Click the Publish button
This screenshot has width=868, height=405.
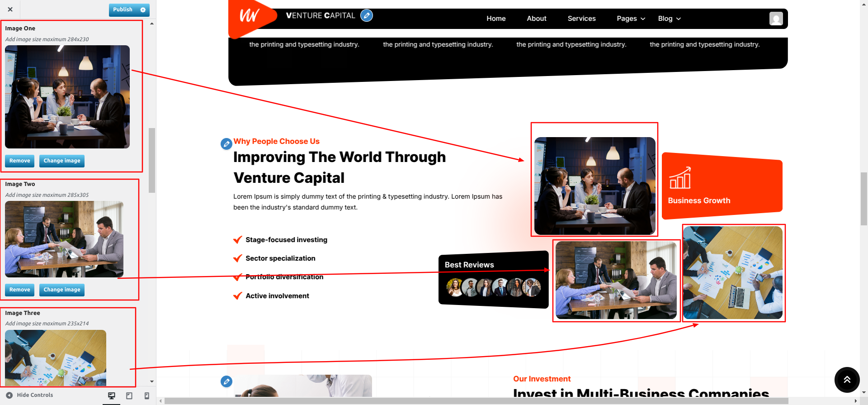tap(123, 10)
